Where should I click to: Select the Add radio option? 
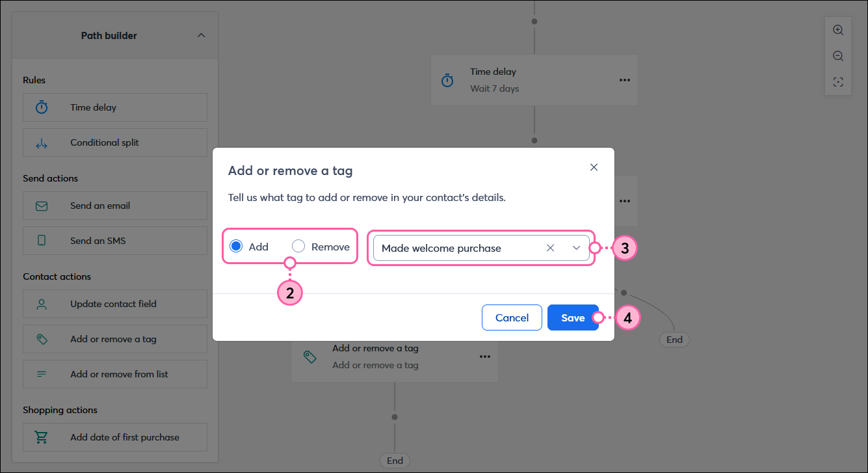coord(236,246)
